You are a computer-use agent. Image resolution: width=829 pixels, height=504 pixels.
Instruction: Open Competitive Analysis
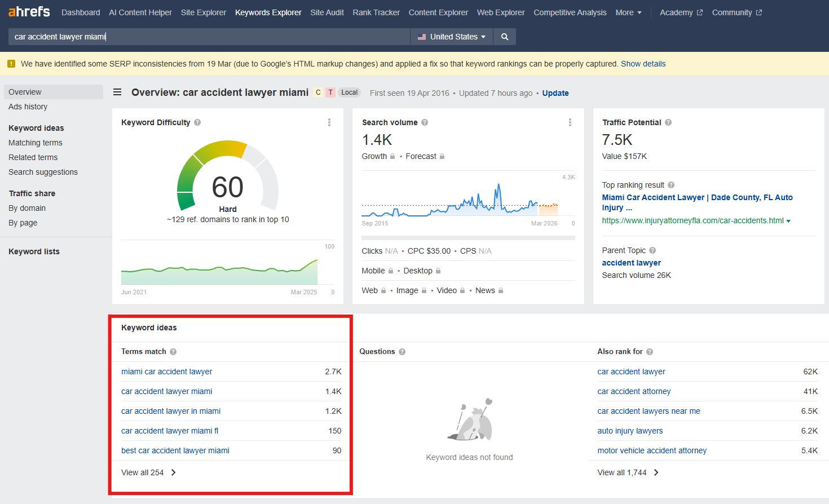(x=570, y=12)
